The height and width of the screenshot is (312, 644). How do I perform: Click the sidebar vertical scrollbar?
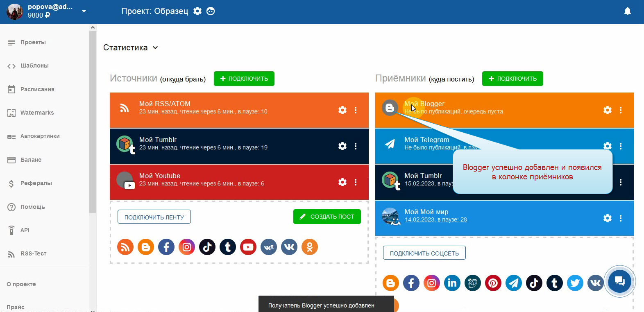click(93, 123)
